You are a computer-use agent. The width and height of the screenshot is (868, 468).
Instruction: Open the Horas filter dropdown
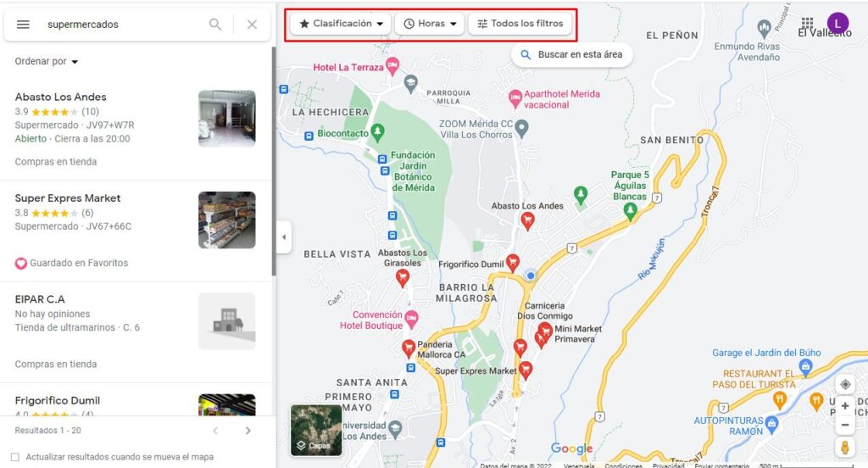(x=431, y=24)
